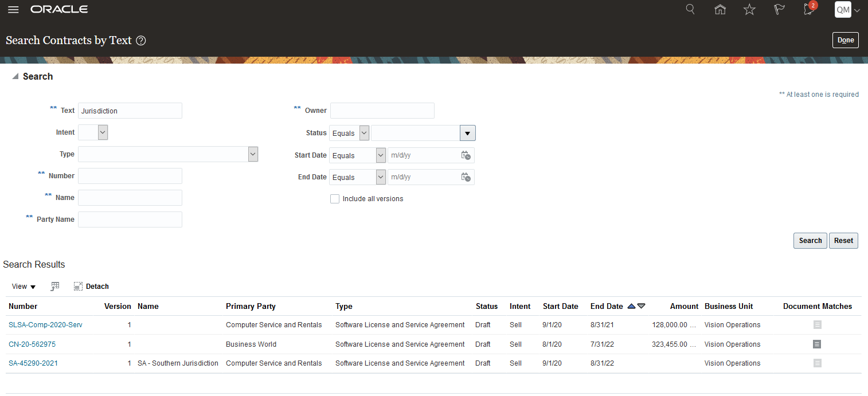This screenshot has width=868, height=396.
Task: Click the 'SA - Southern Jurisdiction' name cell
Action: 178,363
